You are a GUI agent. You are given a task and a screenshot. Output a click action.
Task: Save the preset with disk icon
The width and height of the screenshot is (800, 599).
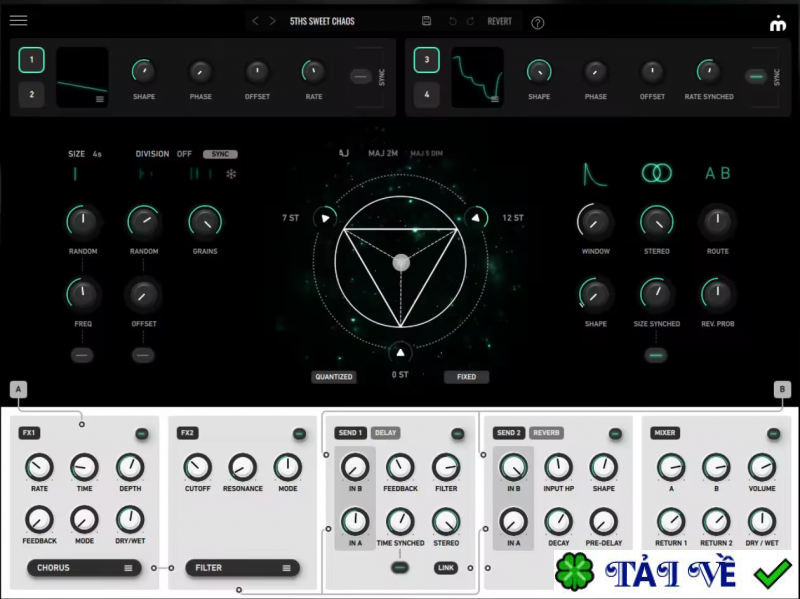click(427, 21)
